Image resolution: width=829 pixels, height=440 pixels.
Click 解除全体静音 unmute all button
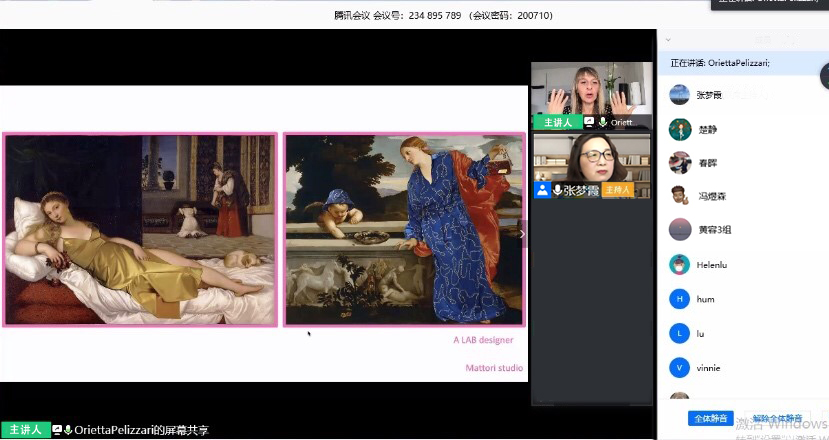pyautogui.click(x=777, y=418)
